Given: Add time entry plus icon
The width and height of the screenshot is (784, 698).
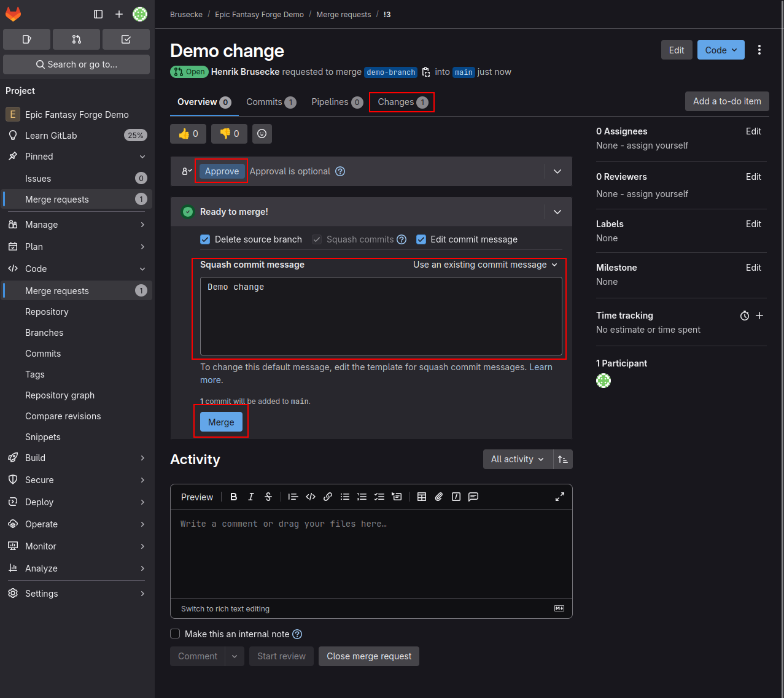Looking at the screenshot, I should tap(759, 316).
